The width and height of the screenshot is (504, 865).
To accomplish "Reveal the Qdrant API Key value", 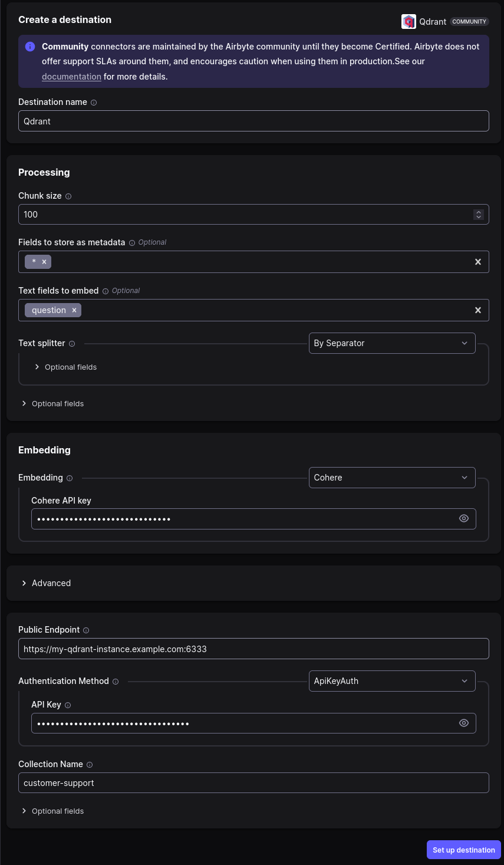I will [463, 723].
